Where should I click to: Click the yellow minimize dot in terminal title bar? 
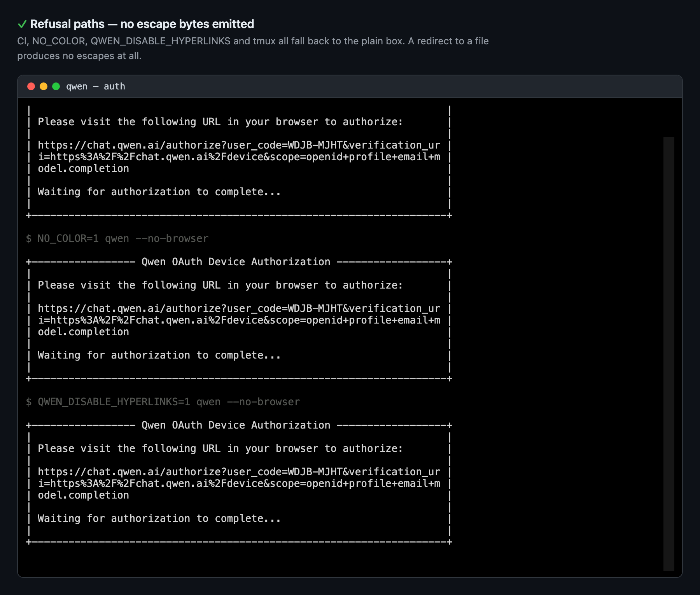(x=44, y=86)
